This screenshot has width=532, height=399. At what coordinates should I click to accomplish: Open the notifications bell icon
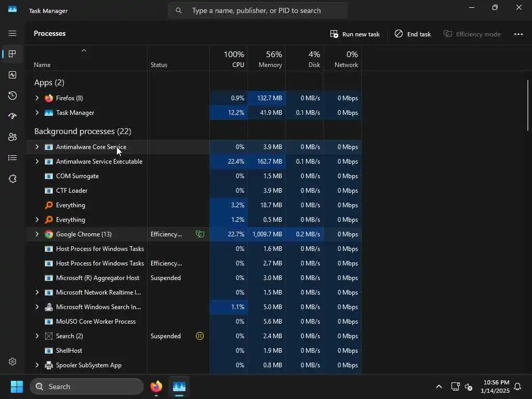click(x=517, y=387)
